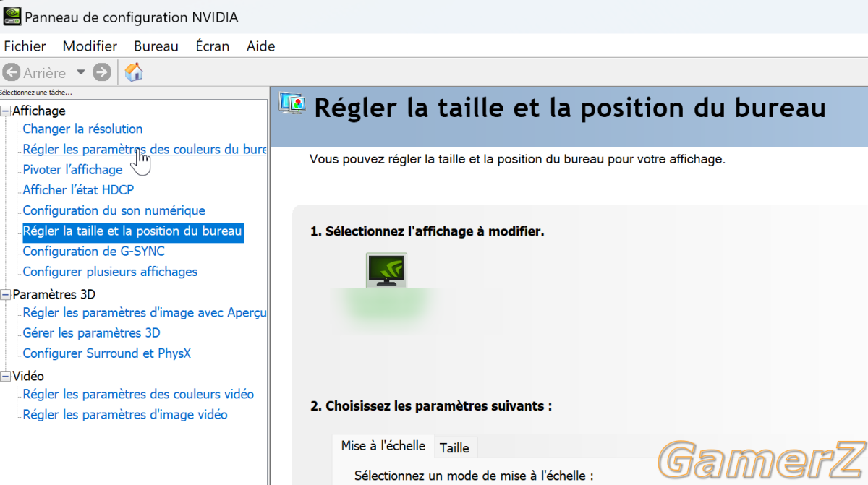This screenshot has height=485, width=868.
Task: Open the Bureau menu
Action: [156, 46]
